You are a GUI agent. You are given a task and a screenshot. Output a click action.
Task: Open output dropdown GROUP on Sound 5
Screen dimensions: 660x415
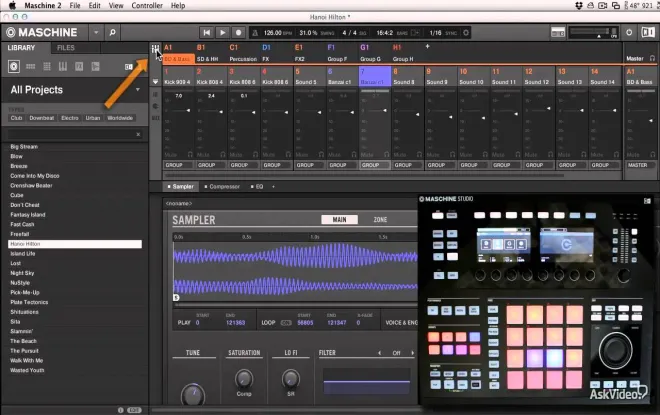coord(309,165)
